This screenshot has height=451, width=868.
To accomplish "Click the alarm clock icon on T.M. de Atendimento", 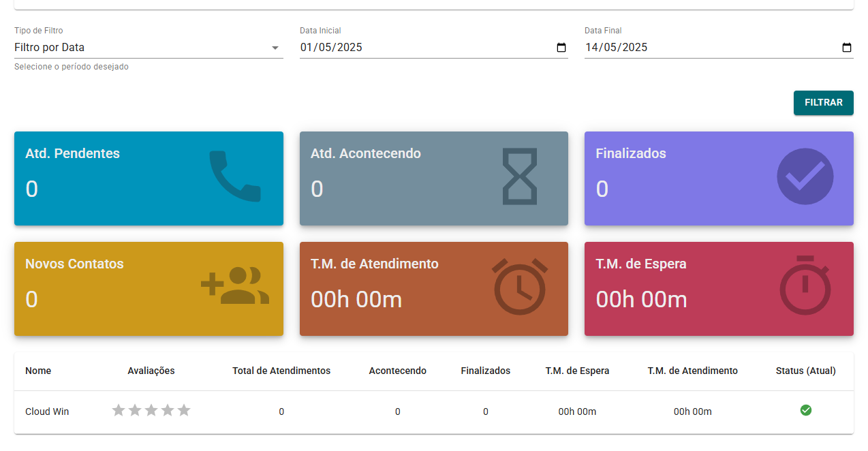I will click(520, 287).
